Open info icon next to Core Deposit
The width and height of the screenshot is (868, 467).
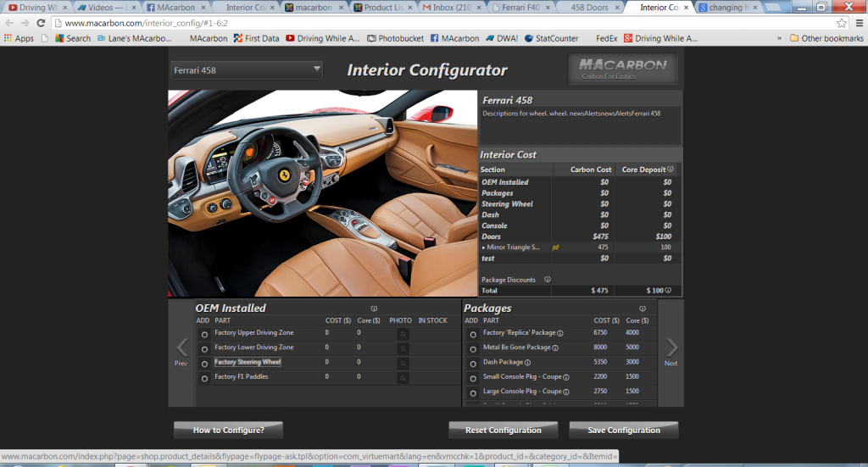pyautogui.click(x=670, y=170)
